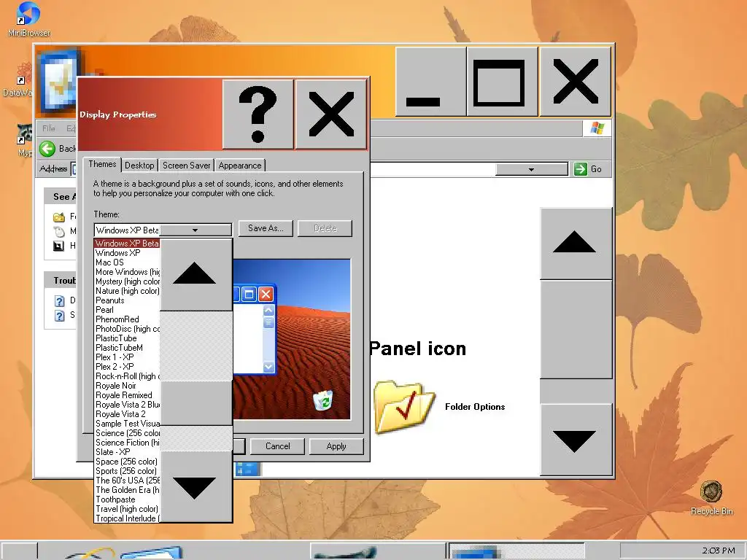This screenshot has width=747, height=560.
Task: Select the Peanuts theme
Action: click(127, 300)
